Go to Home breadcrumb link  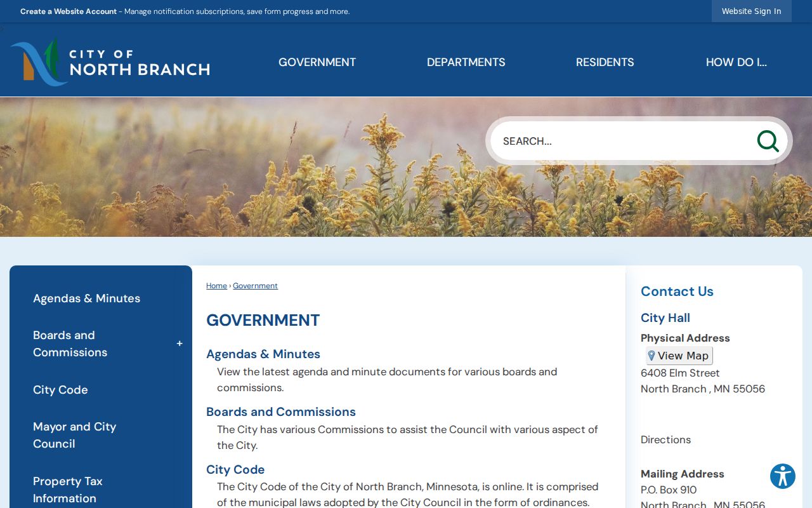pos(216,286)
